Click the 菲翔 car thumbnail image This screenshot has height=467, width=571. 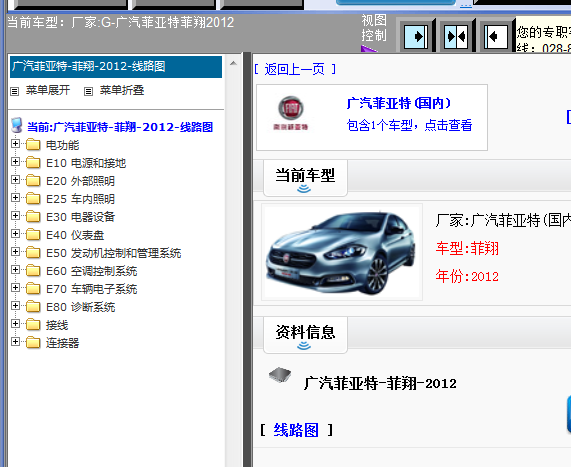[342, 252]
